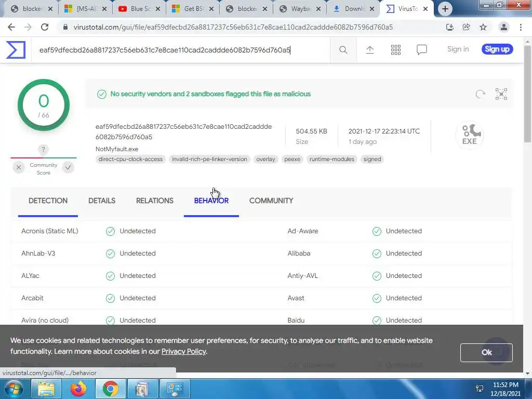Click the 504.55 KB size value
Viewport: 532px width, 399px height.
click(x=312, y=131)
